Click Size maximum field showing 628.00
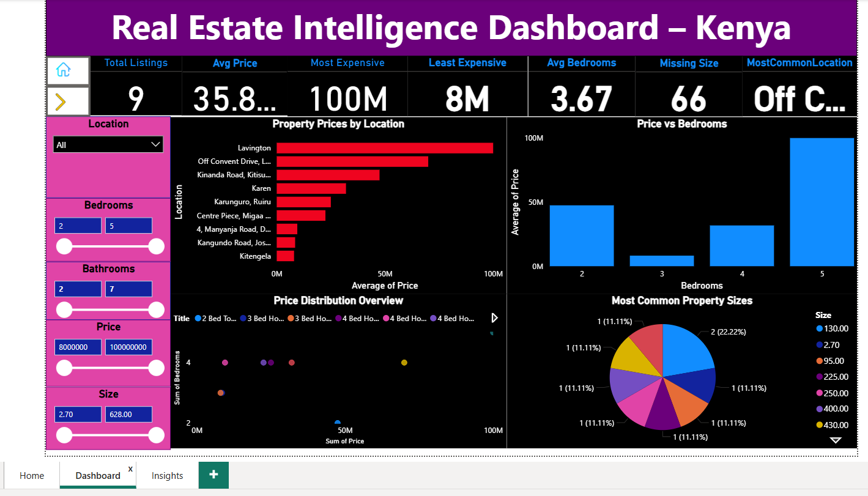 (x=128, y=414)
